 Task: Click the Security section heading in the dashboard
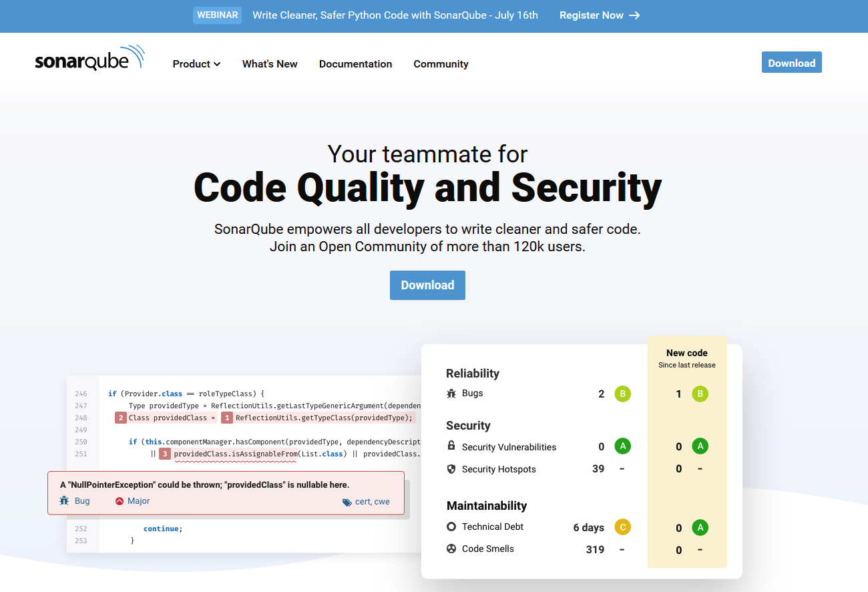pyautogui.click(x=468, y=426)
